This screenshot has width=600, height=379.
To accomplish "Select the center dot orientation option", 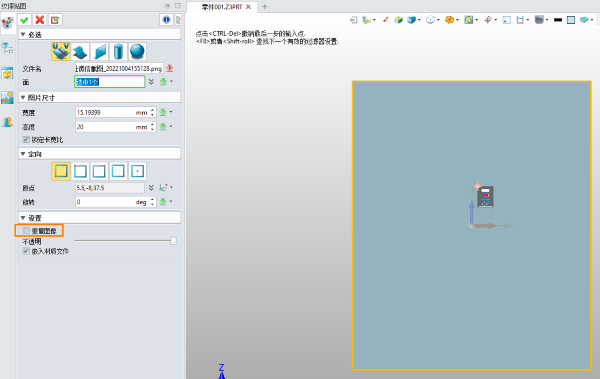I will click(137, 171).
